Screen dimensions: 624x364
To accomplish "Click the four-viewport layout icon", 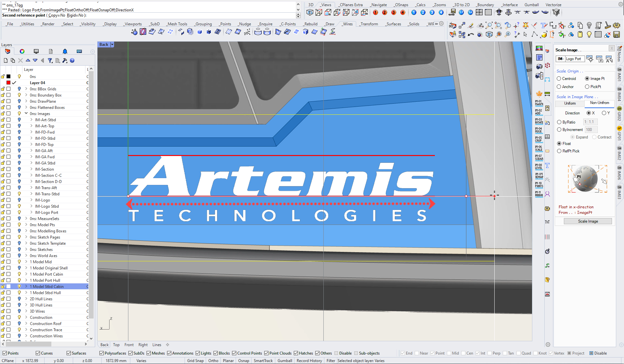I will [x=479, y=12].
